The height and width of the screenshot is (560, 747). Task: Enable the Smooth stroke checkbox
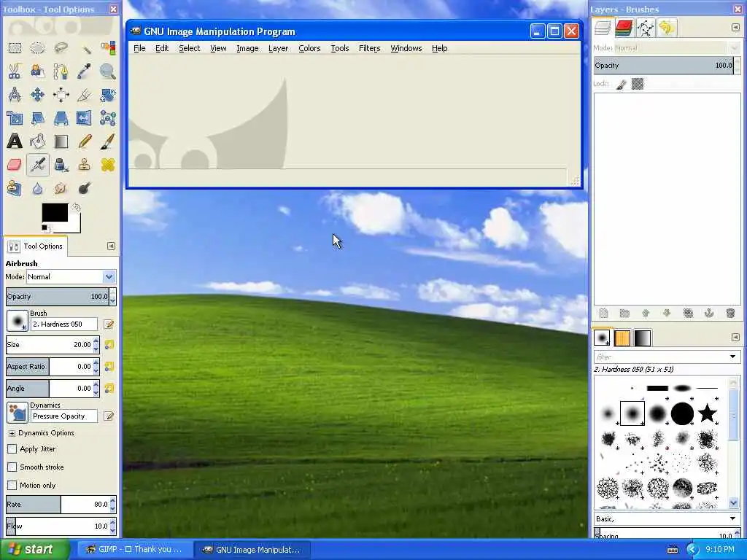coord(12,467)
